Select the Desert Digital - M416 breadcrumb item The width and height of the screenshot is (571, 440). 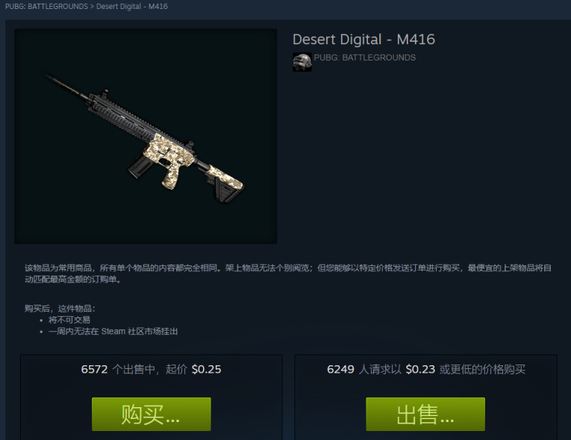point(132,7)
